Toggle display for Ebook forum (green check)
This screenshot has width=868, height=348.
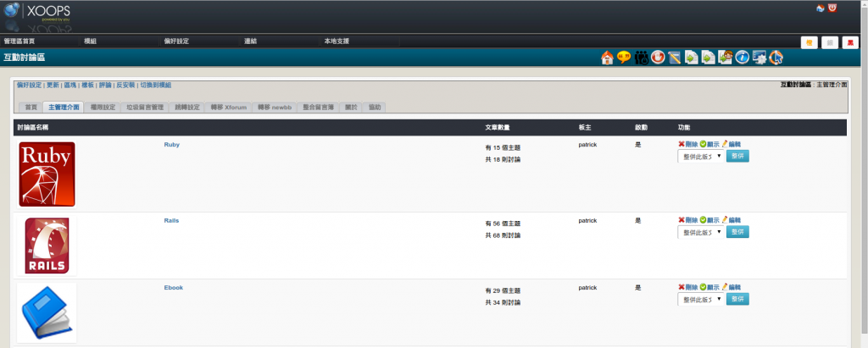tap(704, 288)
